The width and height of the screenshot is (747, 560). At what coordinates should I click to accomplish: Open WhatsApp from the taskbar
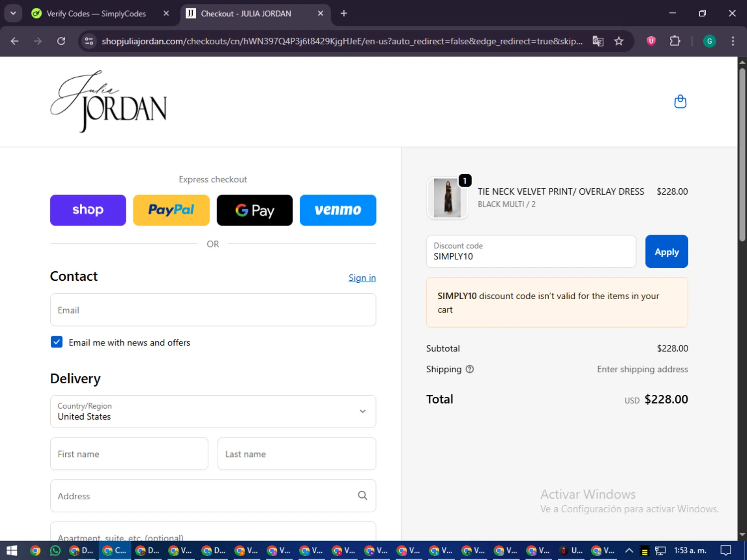[55, 551]
